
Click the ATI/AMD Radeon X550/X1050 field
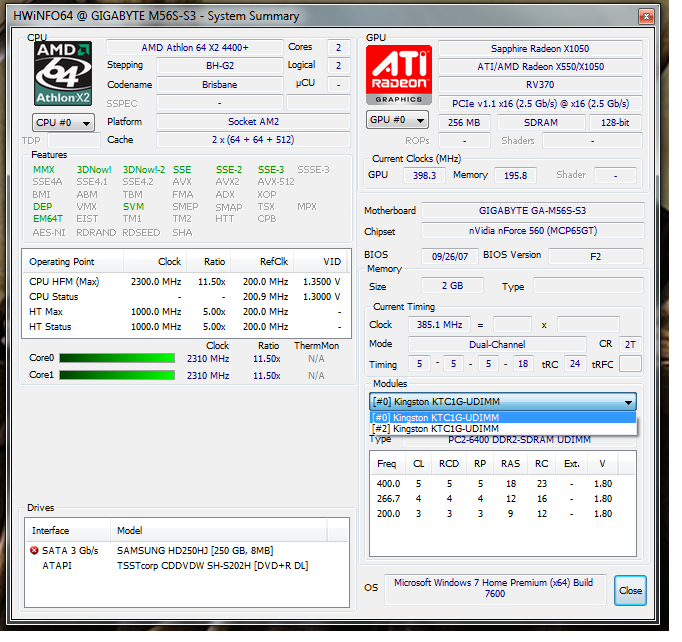[540, 67]
